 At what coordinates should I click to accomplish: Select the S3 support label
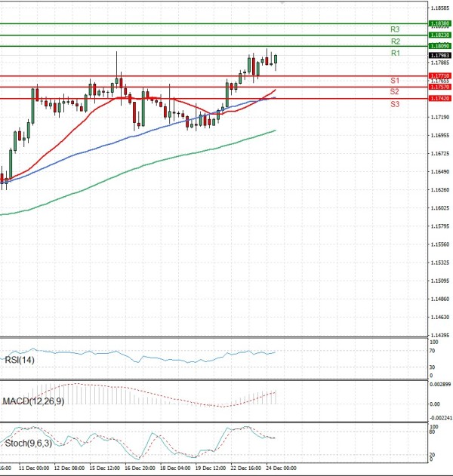[x=394, y=103]
